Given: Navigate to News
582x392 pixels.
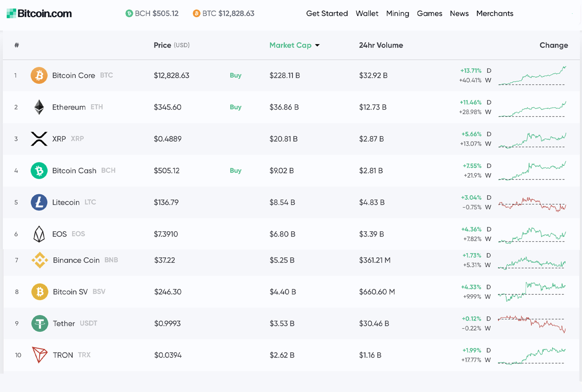Looking at the screenshot, I should point(459,13).
